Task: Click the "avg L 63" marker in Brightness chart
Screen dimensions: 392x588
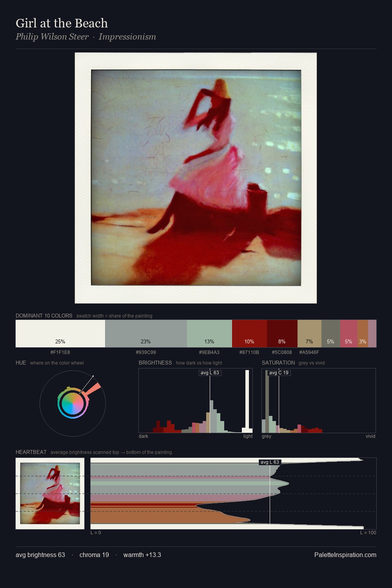Action: (x=210, y=373)
